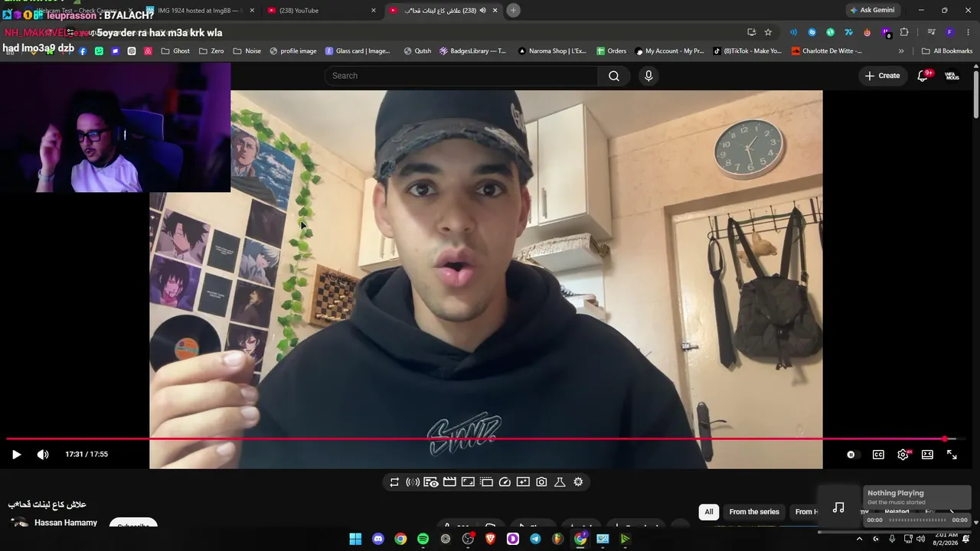Open the Charlotte De Witte bookmark
The width and height of the screenshot is (980, 551).
coord(827,51)
